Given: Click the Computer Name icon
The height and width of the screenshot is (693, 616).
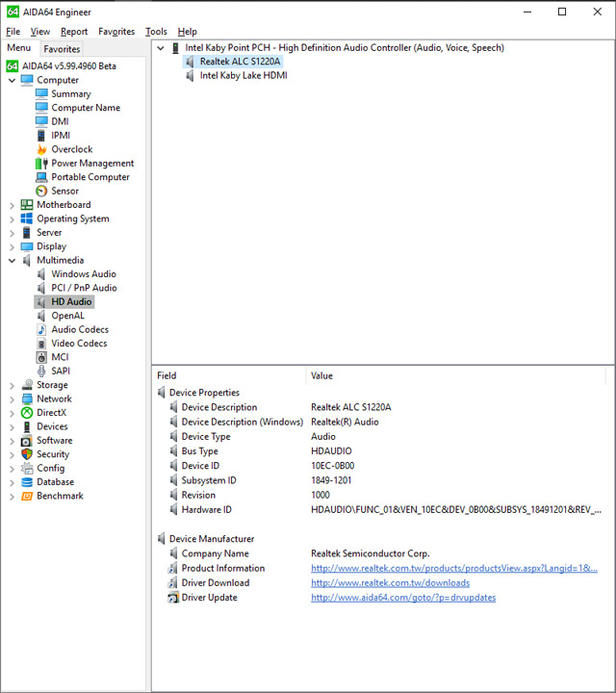Looking at the screenshot, I should 41,108.
